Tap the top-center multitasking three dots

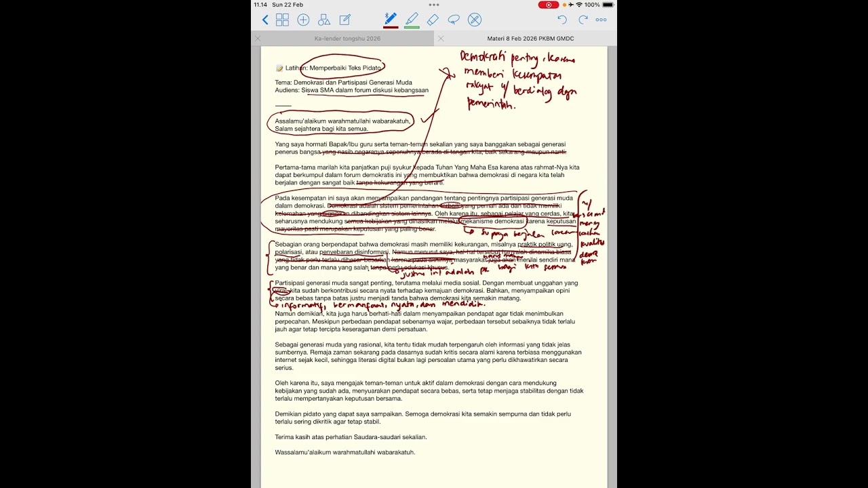click(x=434, y=4)
